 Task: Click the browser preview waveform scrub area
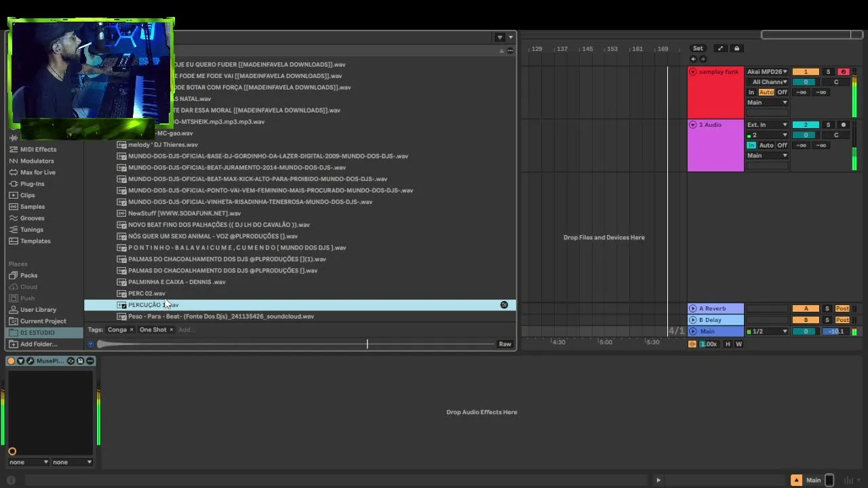coord(296,344)
